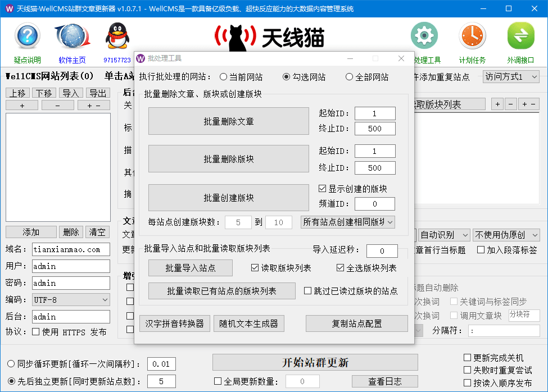The height and width of the screenshot is (392, 548).
Task: Open 自动识别 dropdown
Action: (444, 235)
